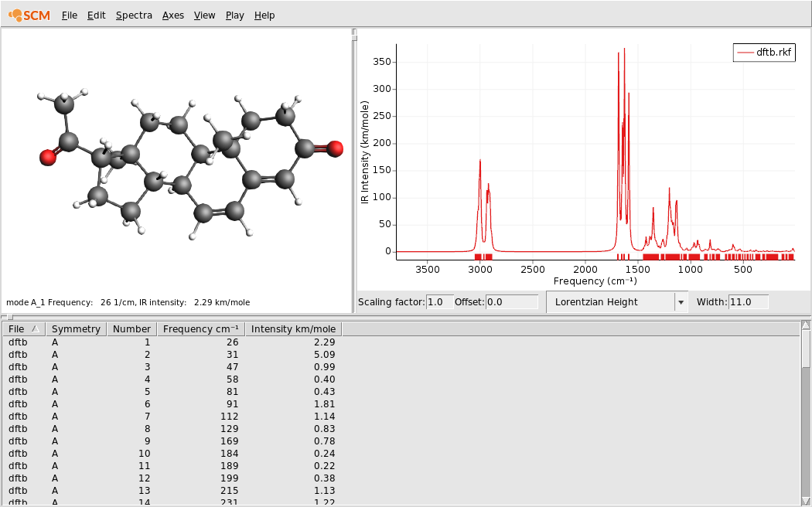Click intensity value 0.99
The image size is (812, 507).
[325, 367]
